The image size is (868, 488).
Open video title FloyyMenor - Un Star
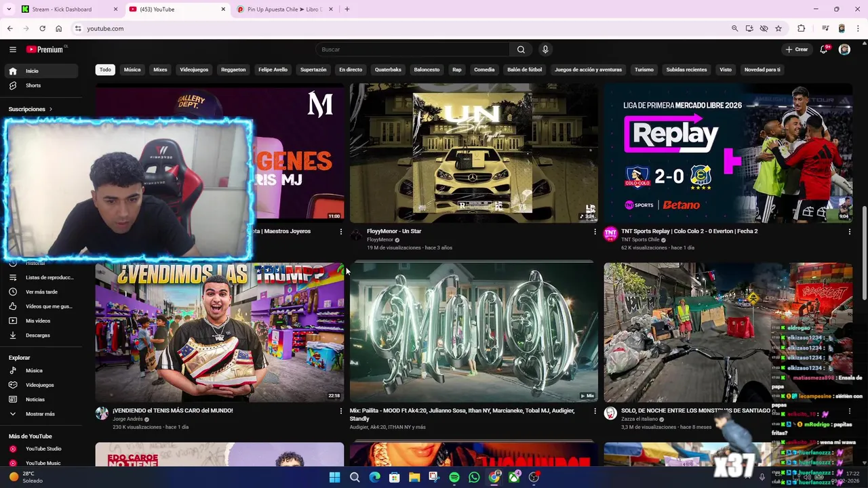[x=394, y=231]
